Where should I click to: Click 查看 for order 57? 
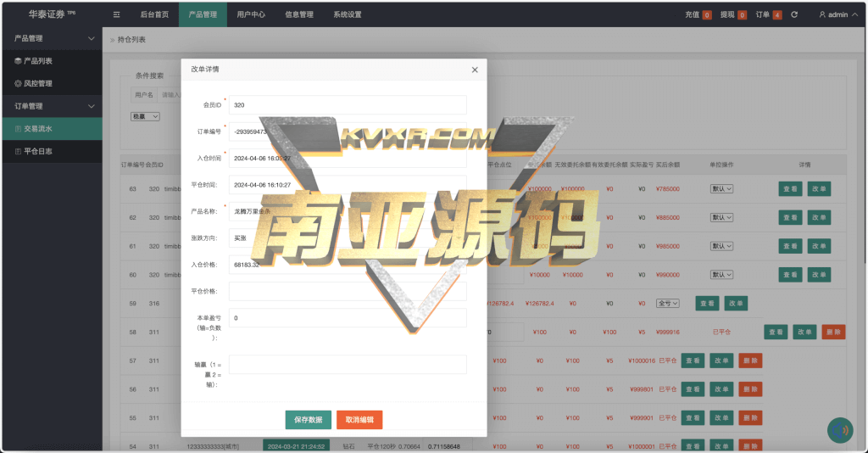(693, 361)
